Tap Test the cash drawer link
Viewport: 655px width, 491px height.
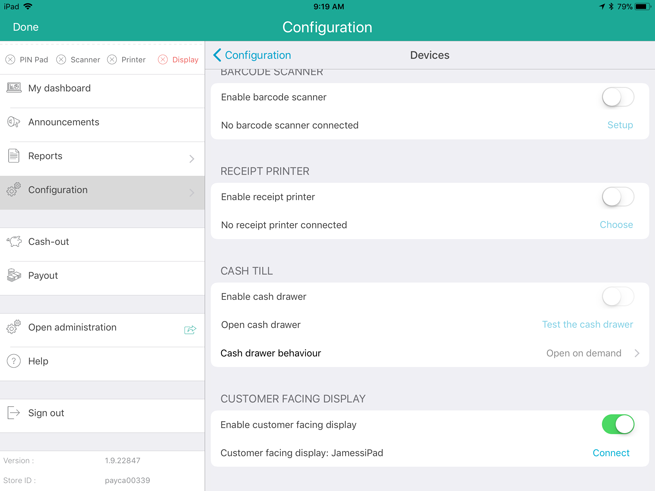(x=587, y=325)
